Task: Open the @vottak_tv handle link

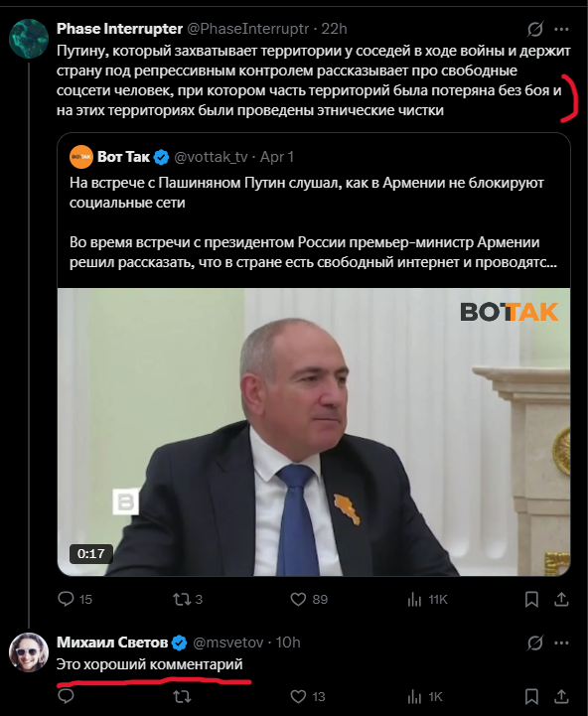Action: [211, 157]
